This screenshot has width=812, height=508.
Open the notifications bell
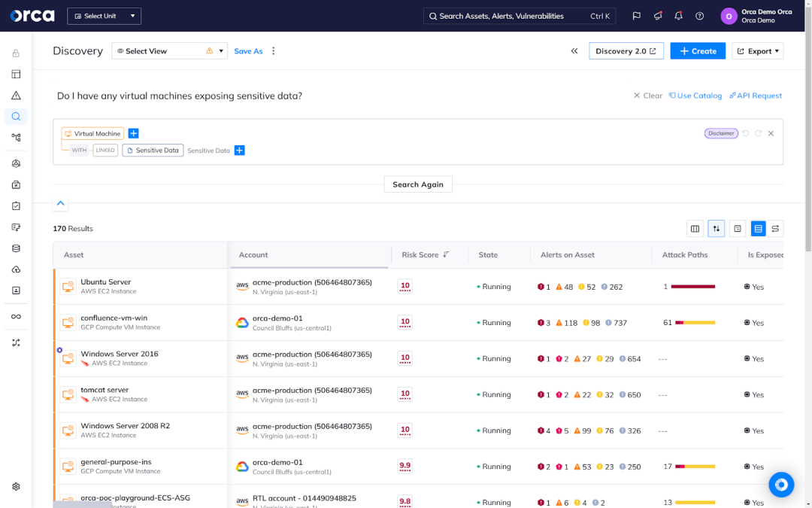678,16
